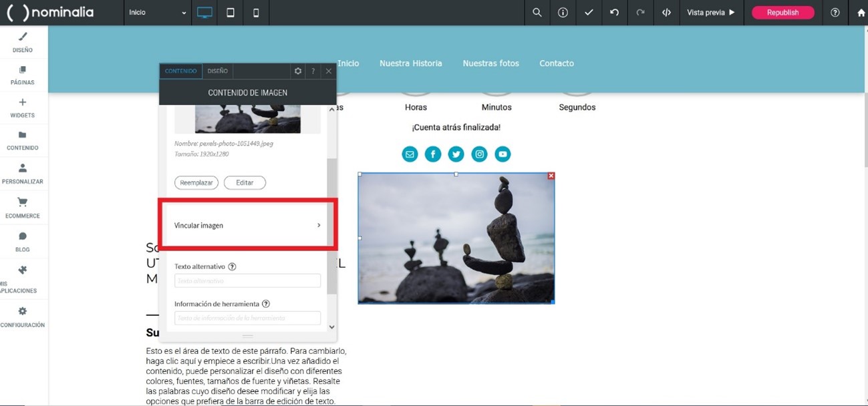Click the Texto alternativo input field
Screen dimensions: 868x406
click(247, 281)
